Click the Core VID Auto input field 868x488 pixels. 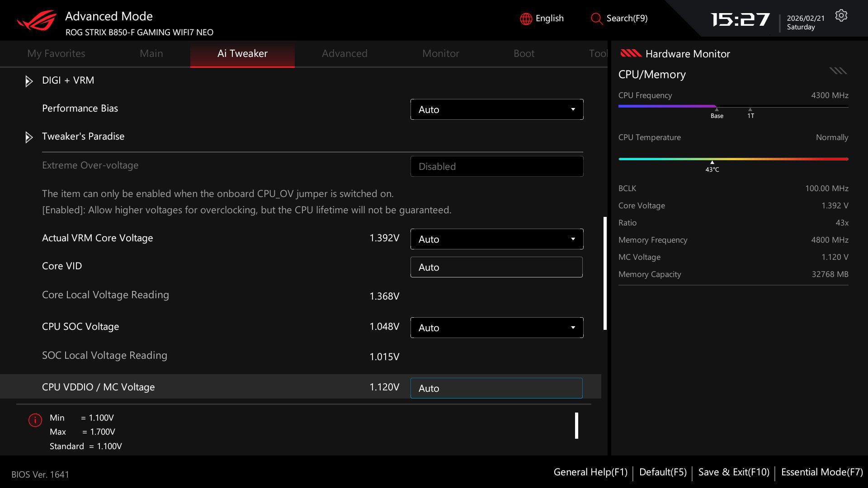pos(496,267)
